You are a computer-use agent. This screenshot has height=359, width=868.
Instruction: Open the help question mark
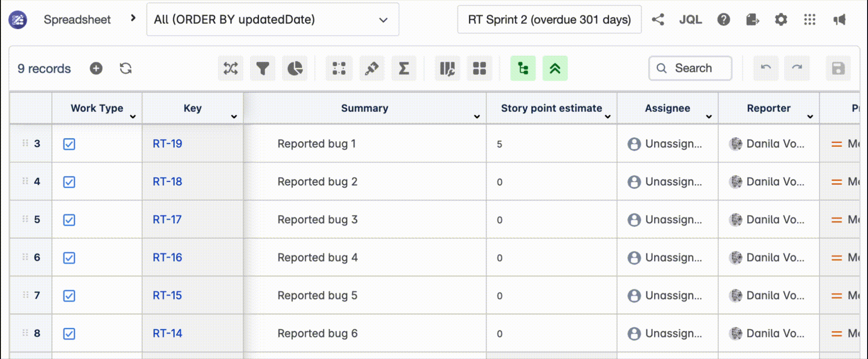point(723,19)
